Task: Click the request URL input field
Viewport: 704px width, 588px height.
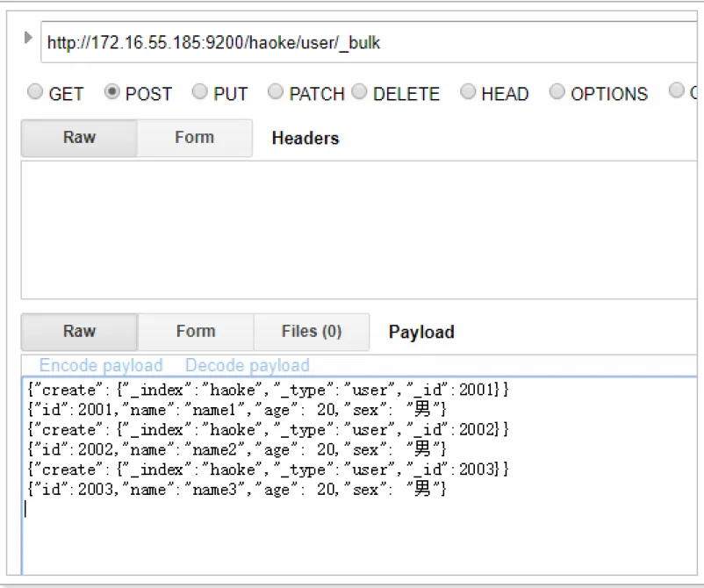Action: coord(368,43)
